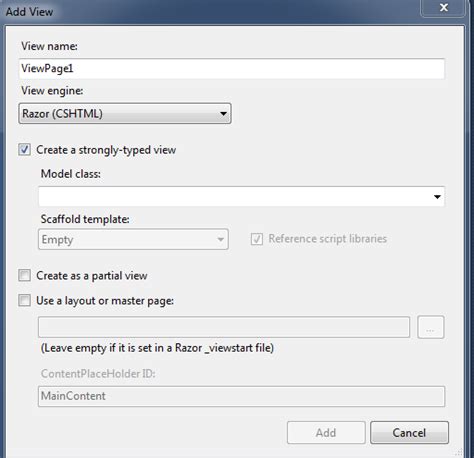Click the "Model class:" label

click(71, 174)
